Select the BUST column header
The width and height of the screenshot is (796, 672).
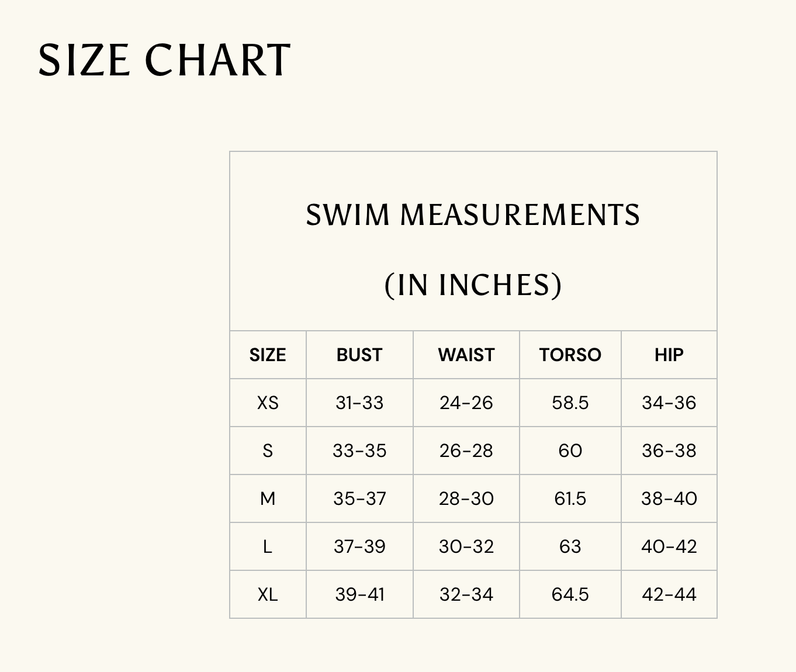coord(359,355)
